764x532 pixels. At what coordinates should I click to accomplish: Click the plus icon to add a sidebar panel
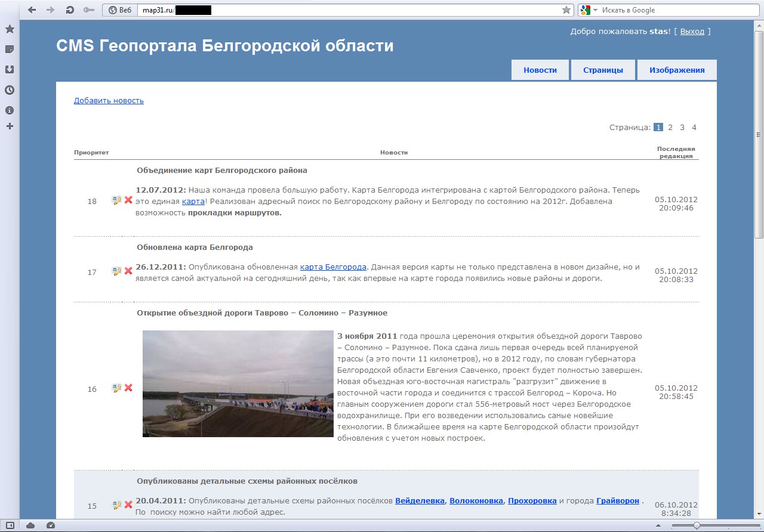tap(10, 126)
